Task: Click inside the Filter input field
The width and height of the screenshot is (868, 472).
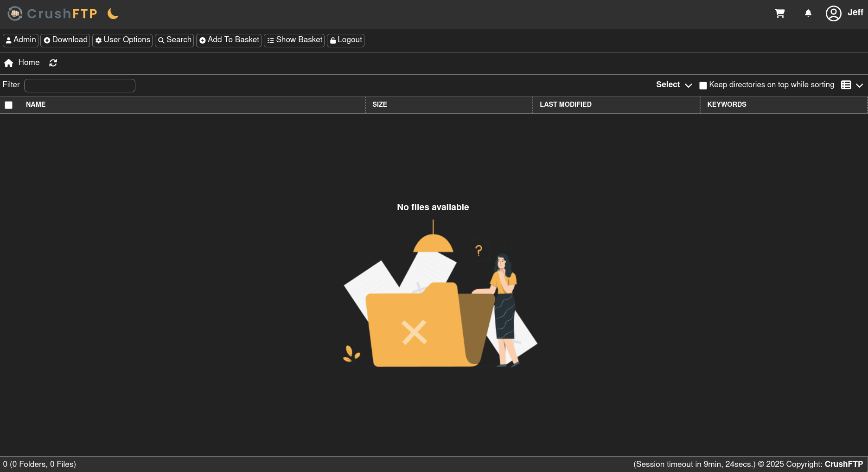Action: (79, 85)
